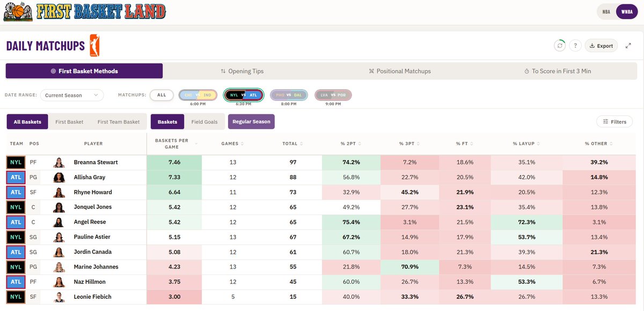644x311 pixels.
Task: Click the Naz Hillmon player name
Action: coord(90,282)
